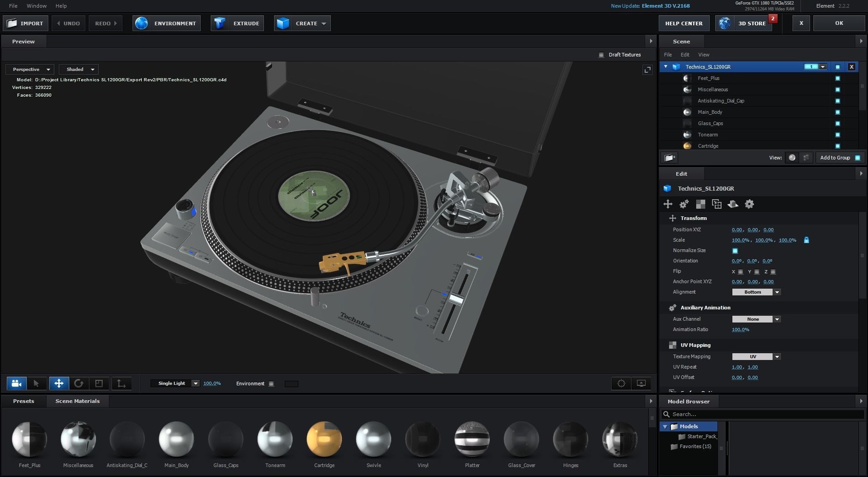The height and width of the screenshot is (477, 868).
Task: Click the light intensity 100.0% value
Action: 212,383
